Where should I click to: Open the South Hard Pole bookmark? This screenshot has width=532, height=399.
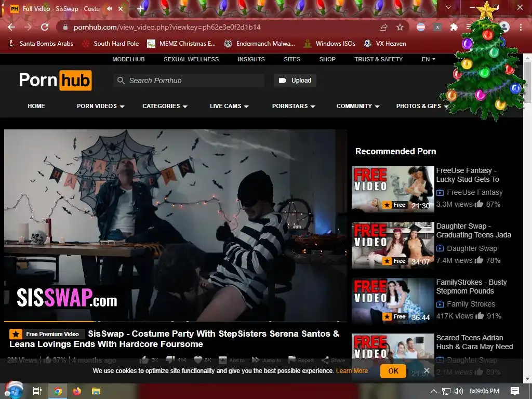coord(111,44)
